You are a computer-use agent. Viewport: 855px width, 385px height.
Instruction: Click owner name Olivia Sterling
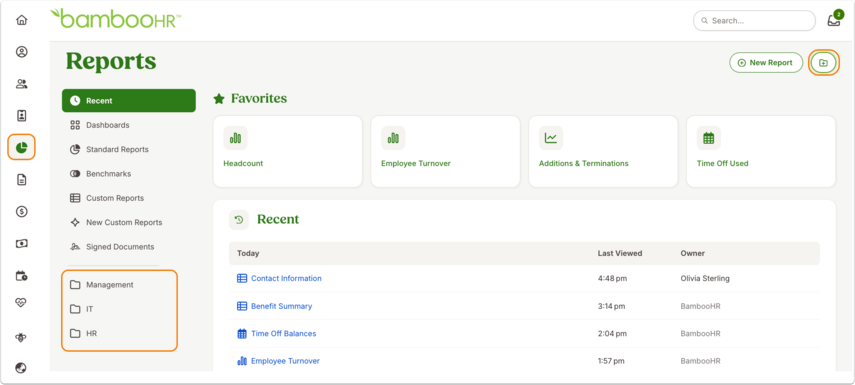click(x=705, y=278)
